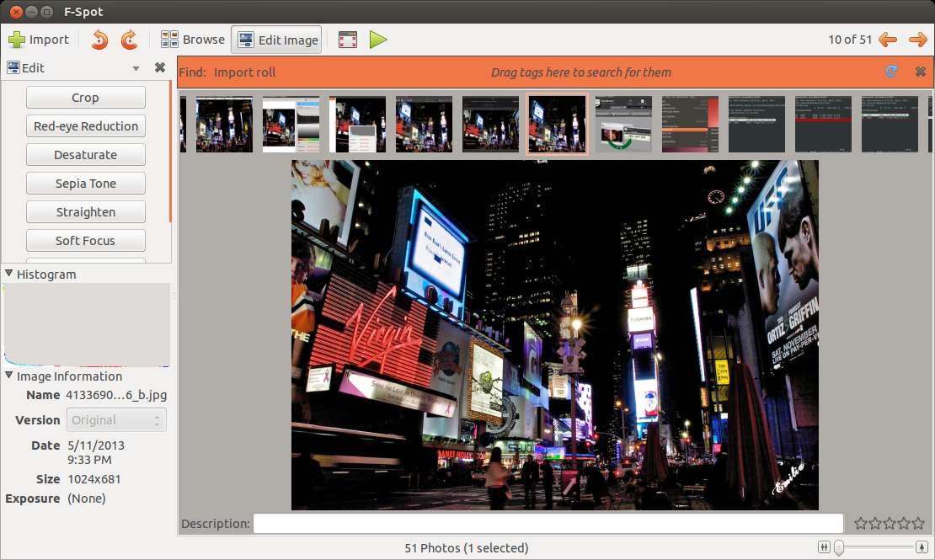Enter fullscreen view mode
935x560 pixels.
point(348,40)
